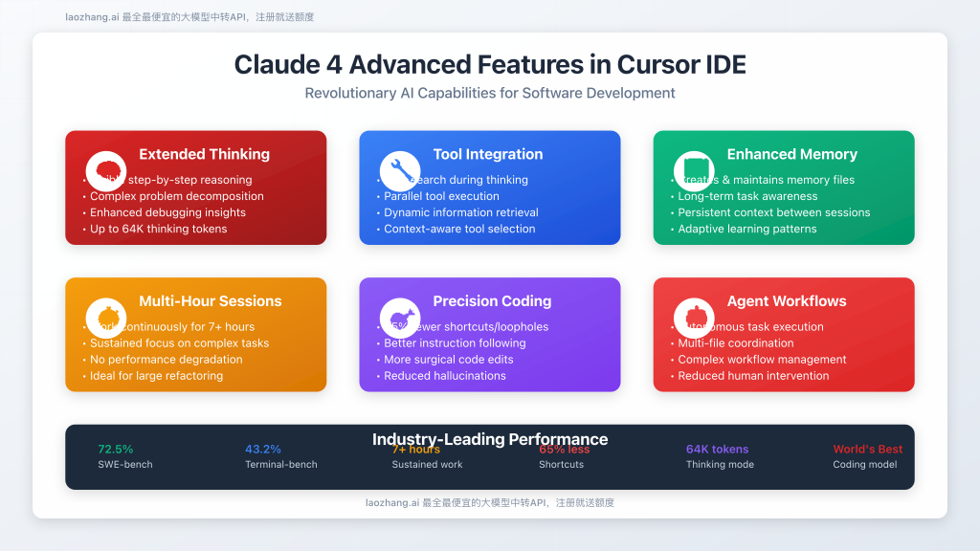
Task: Click the 72.5% SWE-bench value
Action: tap(116, 450)
